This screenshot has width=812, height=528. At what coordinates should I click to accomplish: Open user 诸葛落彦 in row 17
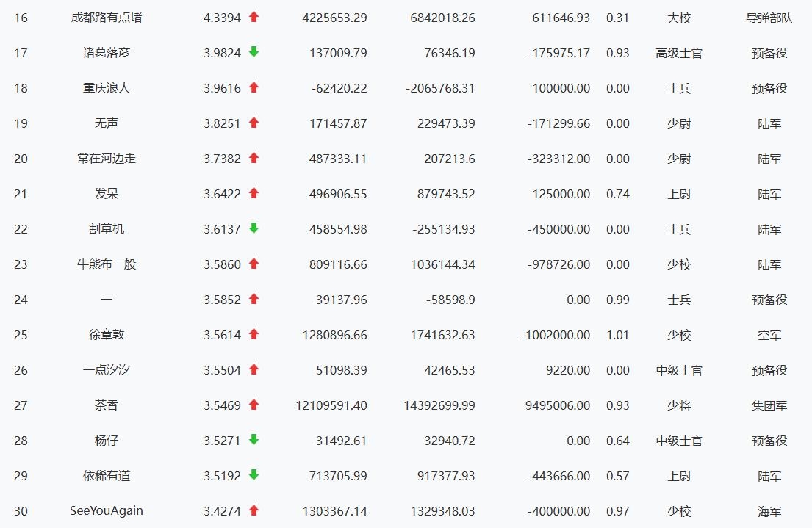(107, 53)
